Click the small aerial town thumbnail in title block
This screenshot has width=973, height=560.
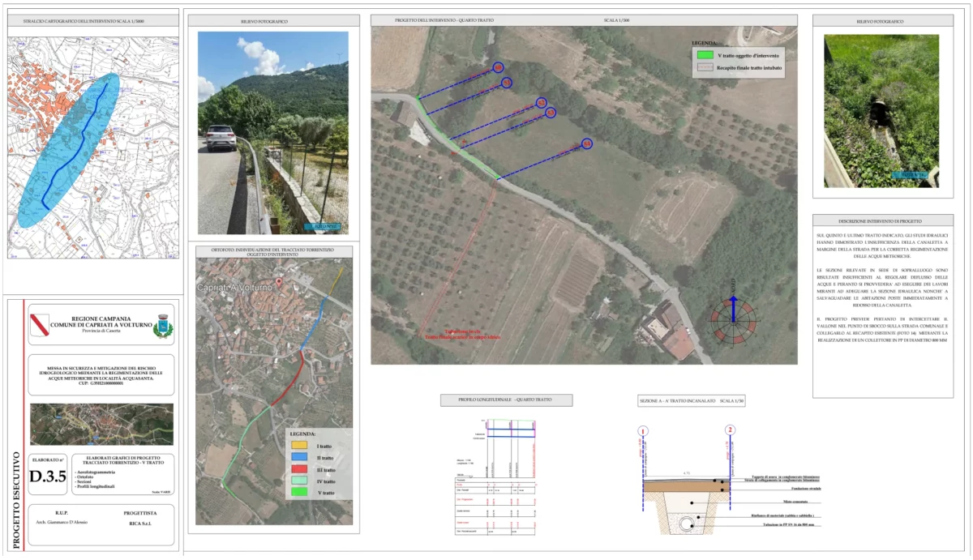(101, 424)
